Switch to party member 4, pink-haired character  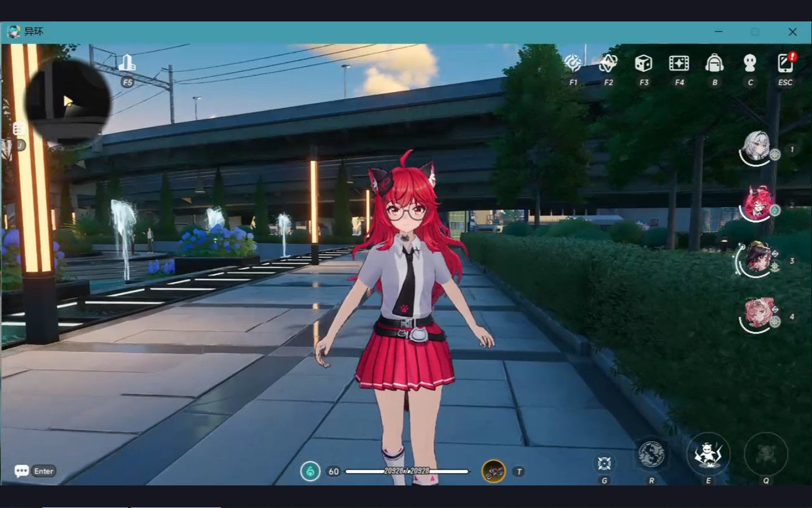(757, 315)
